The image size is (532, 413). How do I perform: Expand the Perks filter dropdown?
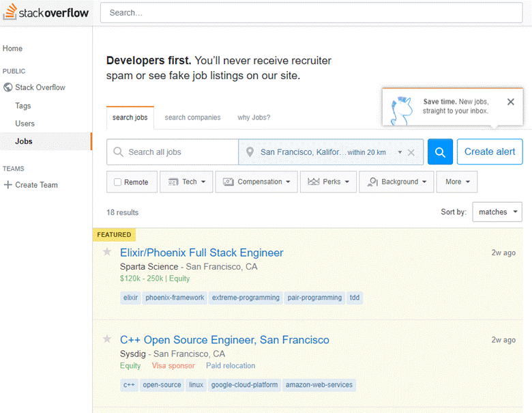coord(328,182)
